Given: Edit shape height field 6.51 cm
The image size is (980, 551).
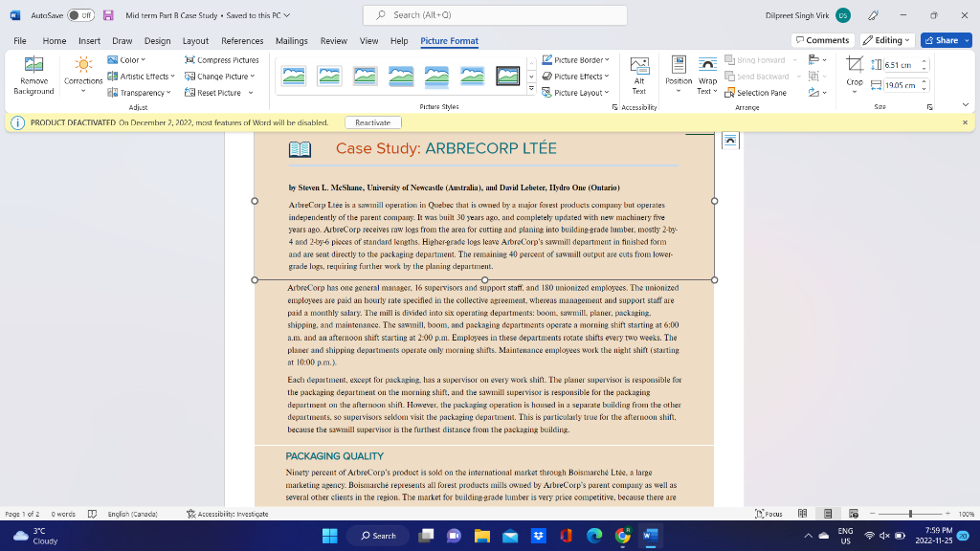Looking at the screenshot, I should click(901, 65).
